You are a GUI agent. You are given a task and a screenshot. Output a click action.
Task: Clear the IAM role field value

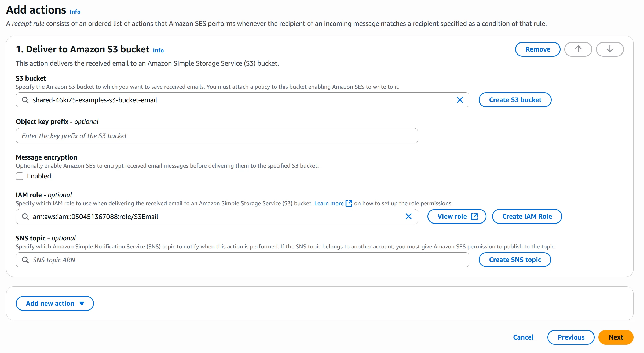tap(408, 217)
